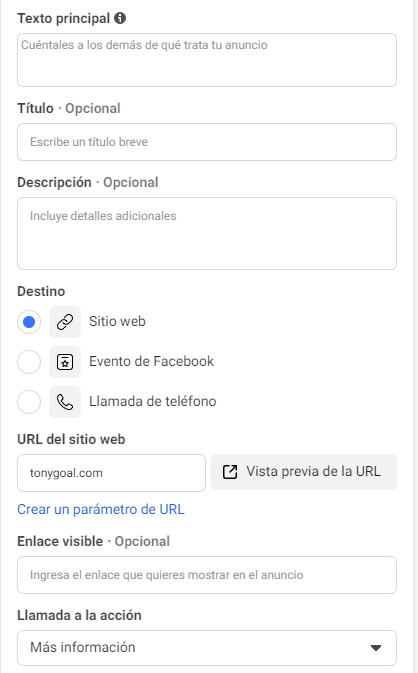Click the info icon beside Texto principal
This screenshot has width=418, height=673.
[120, 18]
